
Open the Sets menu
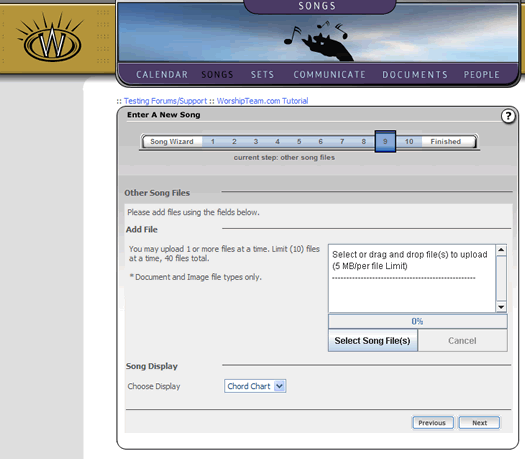pyautogui.click(x=262, y=74)
